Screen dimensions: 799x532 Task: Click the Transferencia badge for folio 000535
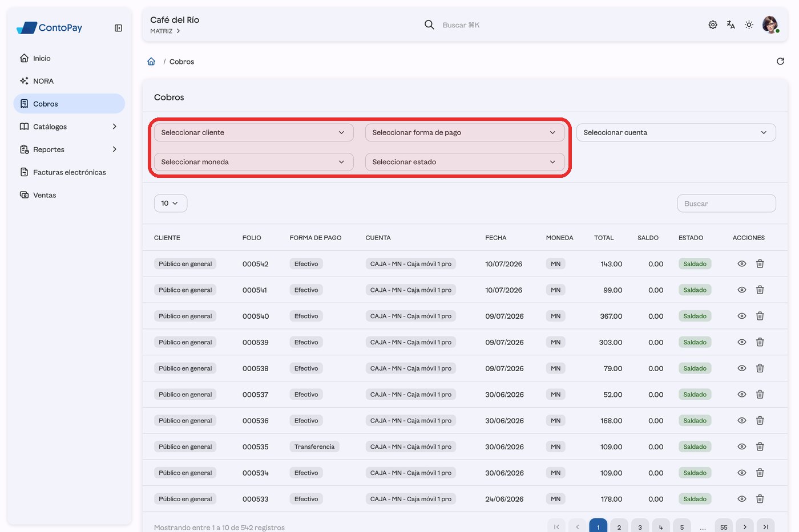coord(314,447)
